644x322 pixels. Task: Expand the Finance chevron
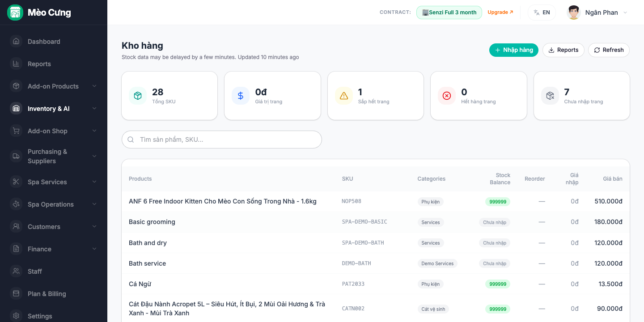(x=94, y=249)
